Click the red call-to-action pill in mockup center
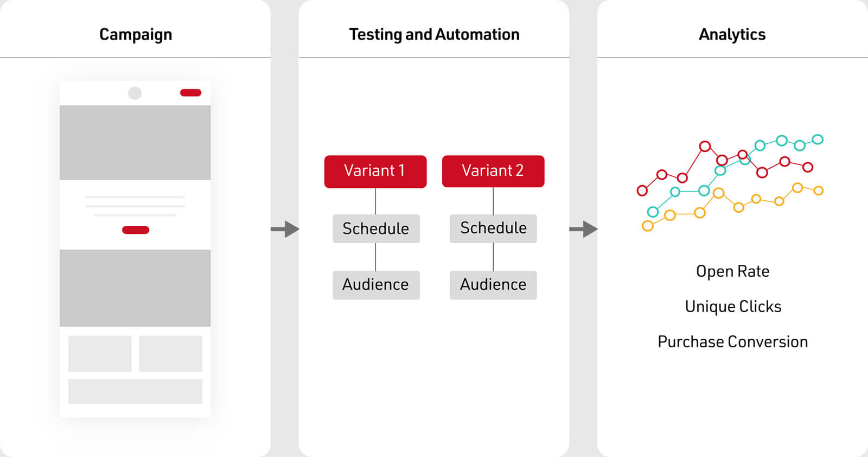The image size is (868, 457). tap(136, 230)
